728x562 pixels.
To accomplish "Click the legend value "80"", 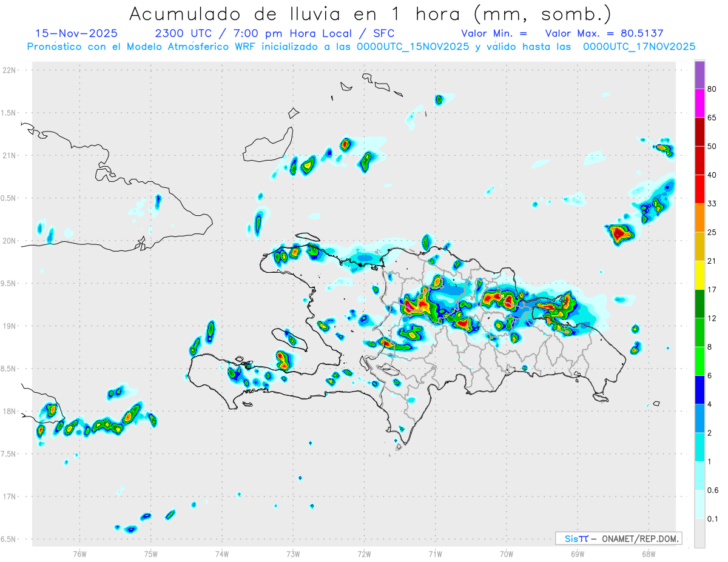I will tap(712, 89).
